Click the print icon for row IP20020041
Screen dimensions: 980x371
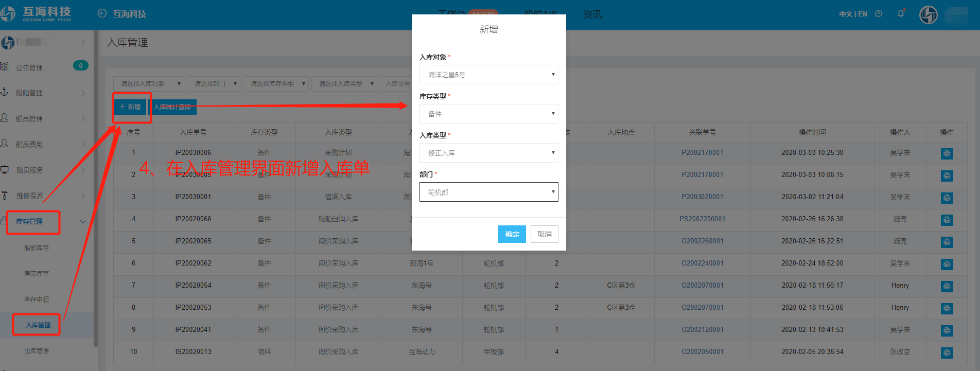(x=947, y=330)
